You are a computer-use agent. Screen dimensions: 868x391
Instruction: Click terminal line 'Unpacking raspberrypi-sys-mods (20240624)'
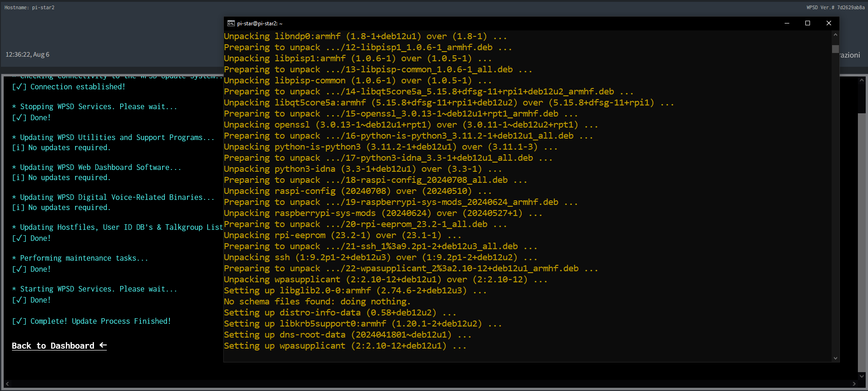[383, 213]
